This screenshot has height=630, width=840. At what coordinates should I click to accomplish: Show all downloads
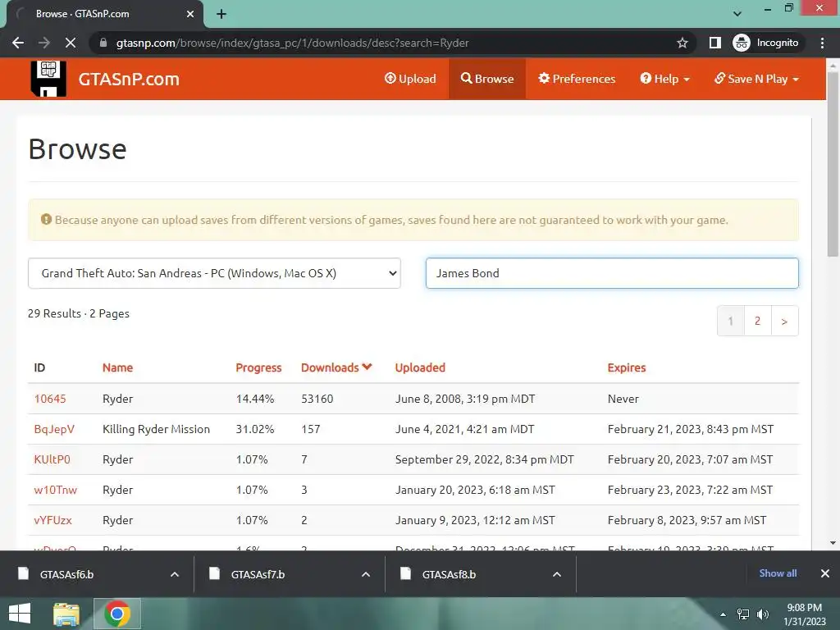[778, 573]
